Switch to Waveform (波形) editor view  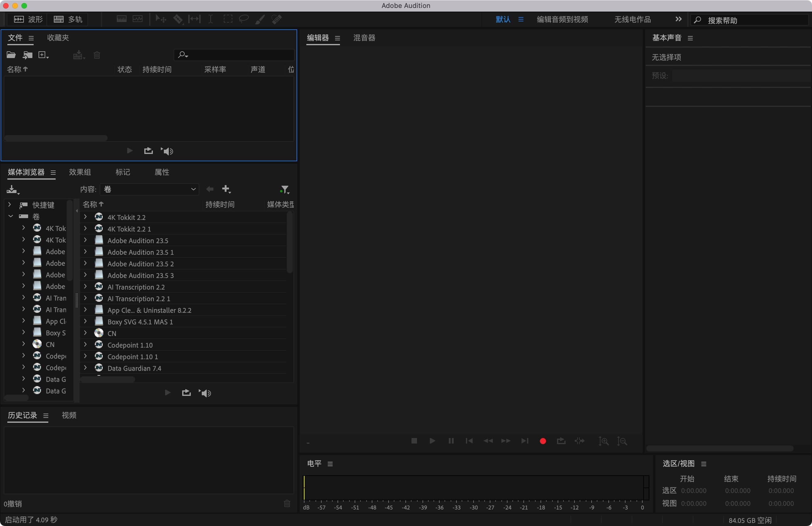tap(28, 20)
